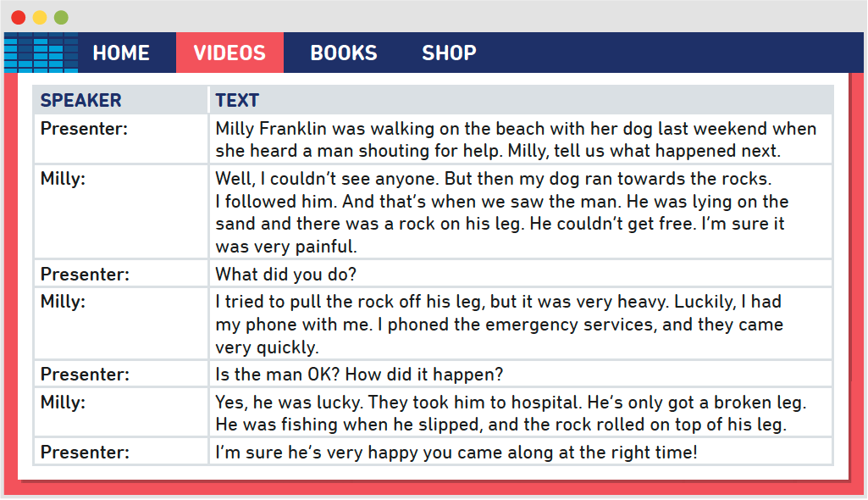This screenshot has width=868, height=500.
Task: Navigate to the SHOP tab
Action: (x=449, y=53)
